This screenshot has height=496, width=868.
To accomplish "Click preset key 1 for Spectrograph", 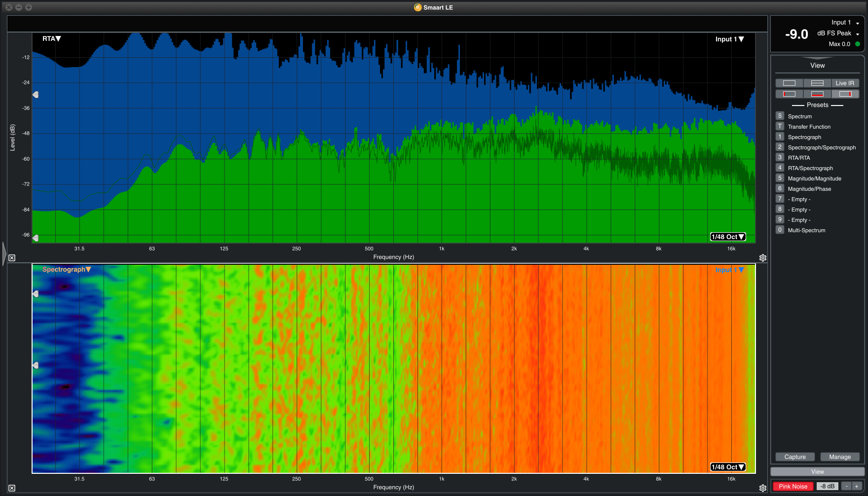I will click(x=780, y=137).
